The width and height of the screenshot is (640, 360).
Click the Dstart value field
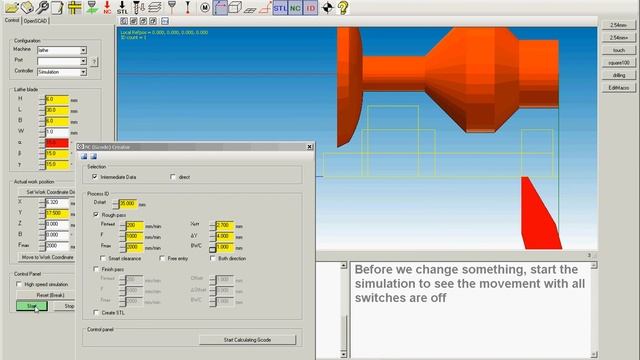[x=128, y=203]
